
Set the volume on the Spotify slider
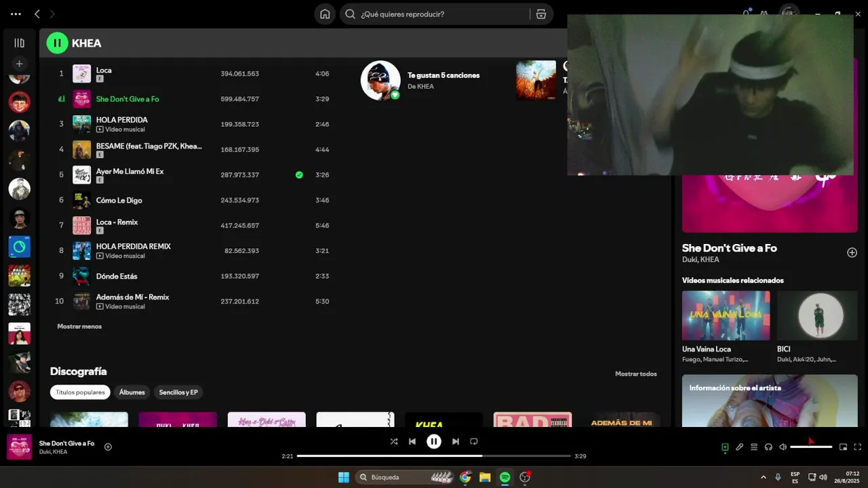click(811, 447)
